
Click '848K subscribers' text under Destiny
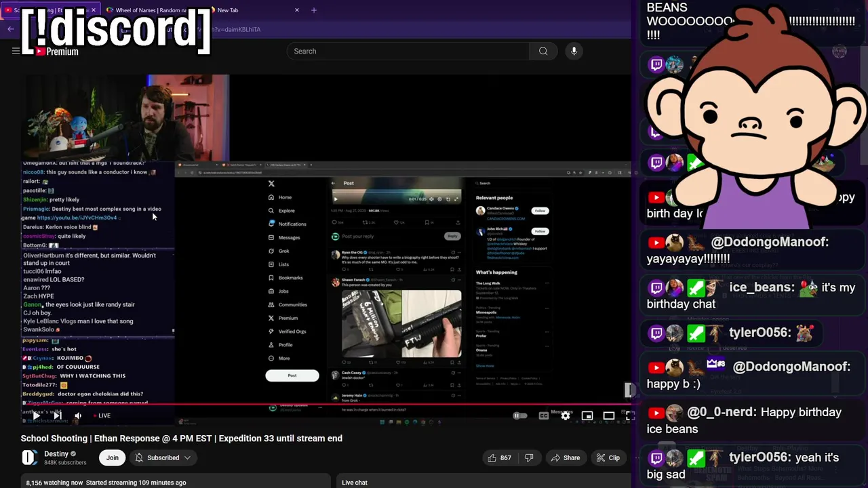click(x=65, y=463)
